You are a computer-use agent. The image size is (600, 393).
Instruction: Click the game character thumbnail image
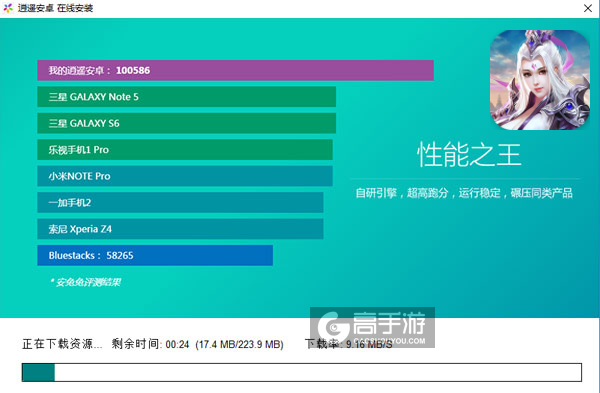point(540,80)
